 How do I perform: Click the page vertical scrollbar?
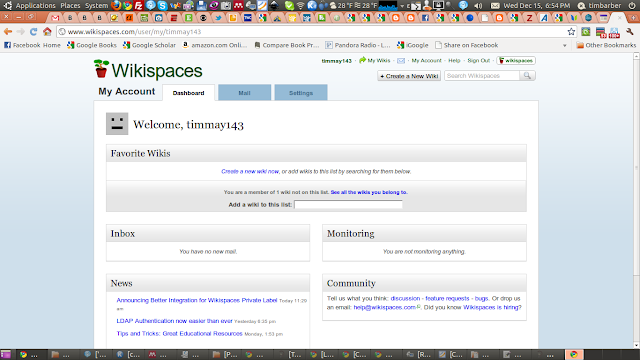click(636, 200)
